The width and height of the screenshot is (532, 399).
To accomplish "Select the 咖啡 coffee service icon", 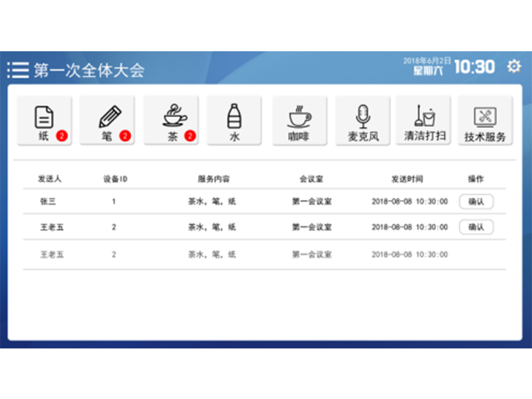I will tap(299, 120).
